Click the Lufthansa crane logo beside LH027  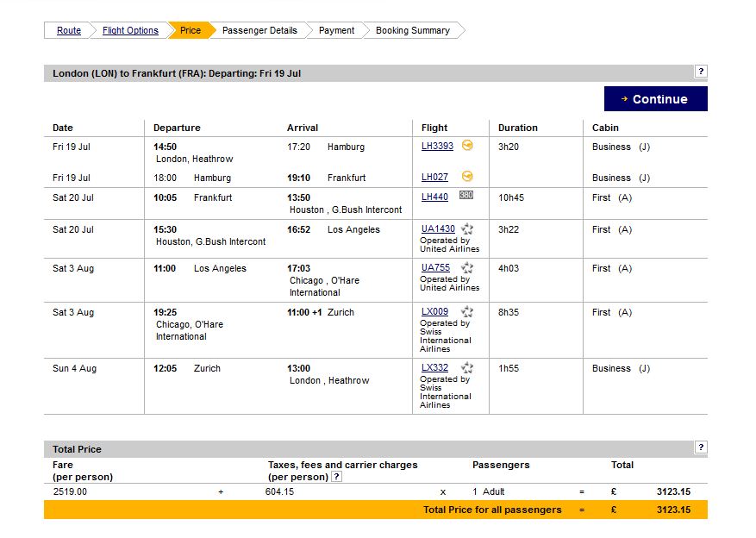pyautogui.click(x=468, y=177)
